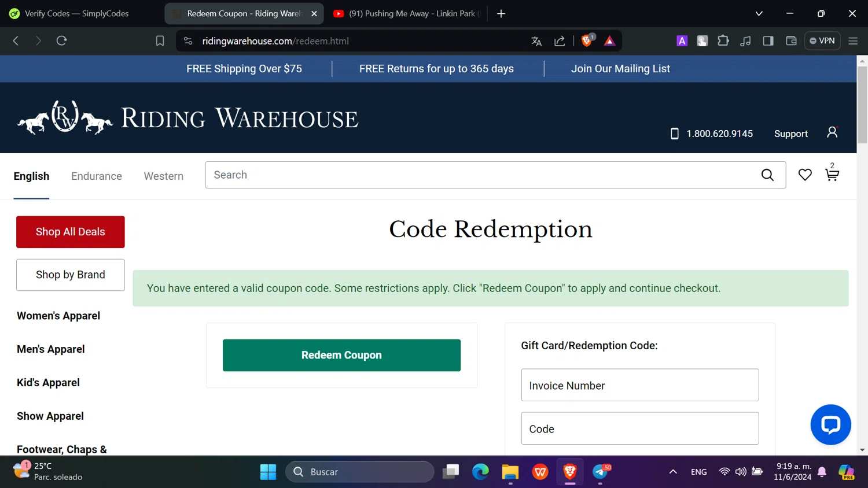Open Women's Apparel category

[x=58, y=316]
